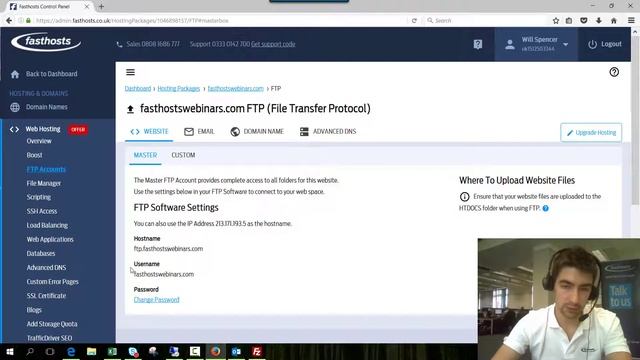Click the ftp.fasthostswebinars.com hostname text

tap(168, 249)
